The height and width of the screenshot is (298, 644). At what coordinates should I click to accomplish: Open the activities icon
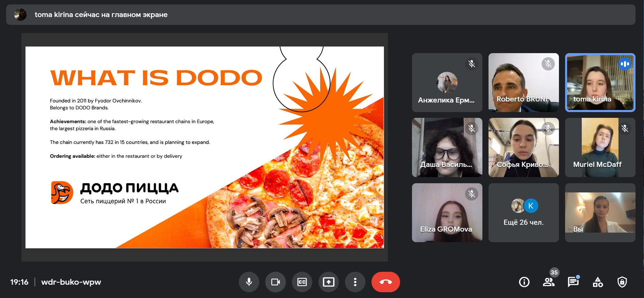598,282
